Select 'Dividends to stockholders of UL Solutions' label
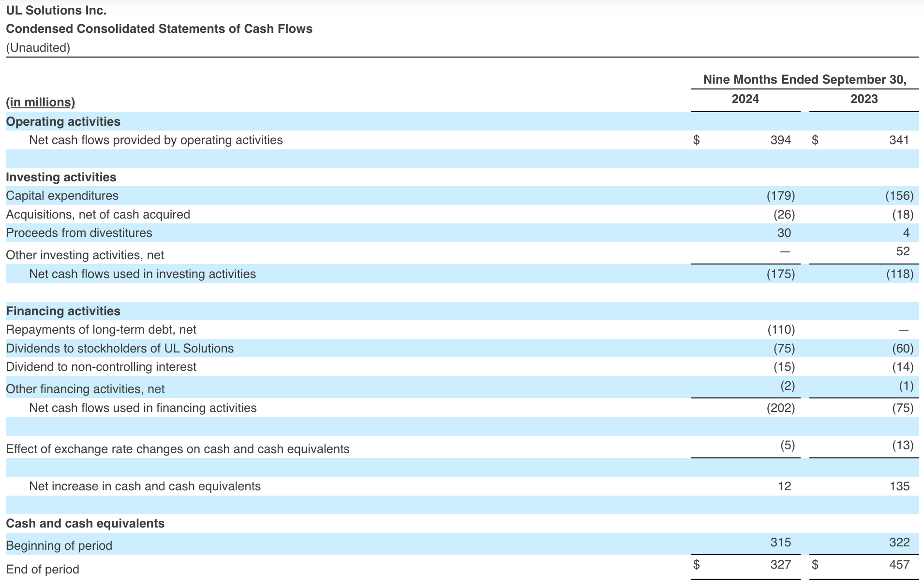The image size is (924, 587). click(x=120, y=349)
